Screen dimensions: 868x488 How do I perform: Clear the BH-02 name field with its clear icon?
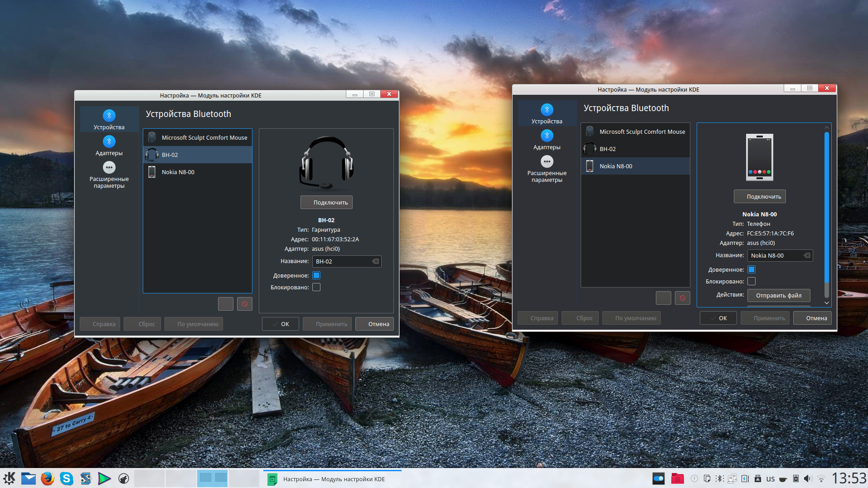pyautogui.click(x=375, y=261)
